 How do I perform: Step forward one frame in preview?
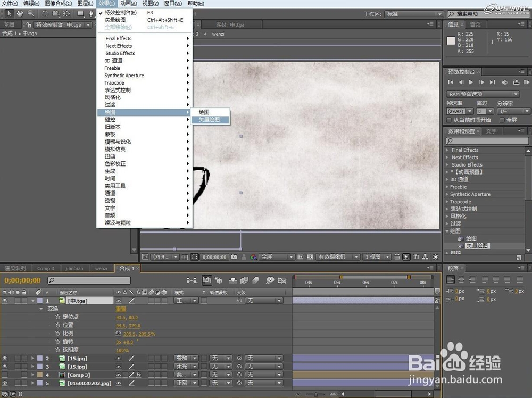(x=482, y=82)
